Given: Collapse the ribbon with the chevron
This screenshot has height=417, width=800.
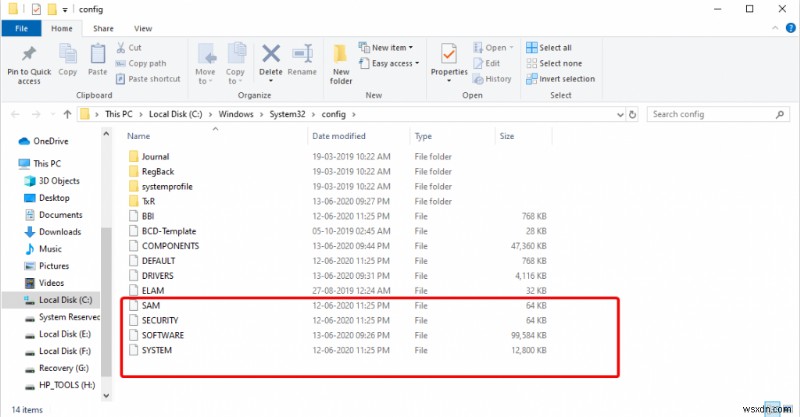Looking at the screenshot, I should (x=776, y=28).
